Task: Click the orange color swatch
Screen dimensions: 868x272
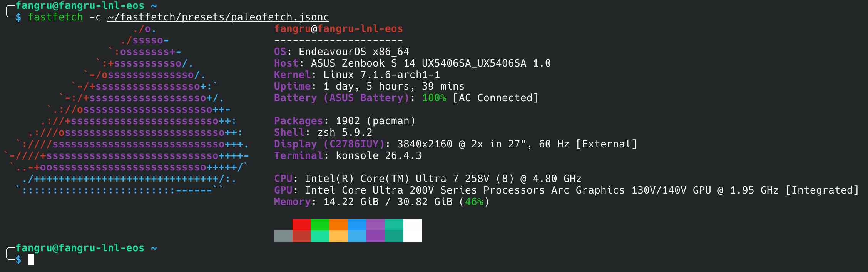Action: [x=339, y=225]
